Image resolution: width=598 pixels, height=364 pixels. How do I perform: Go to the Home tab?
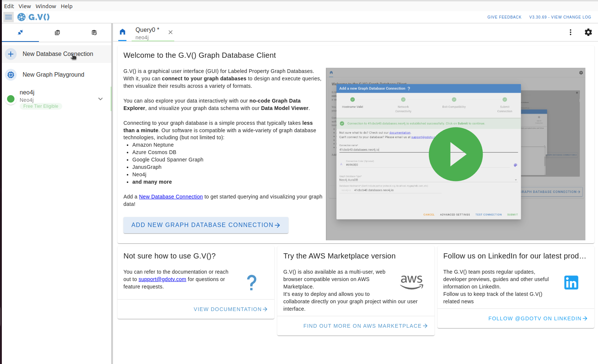(123, 32)
